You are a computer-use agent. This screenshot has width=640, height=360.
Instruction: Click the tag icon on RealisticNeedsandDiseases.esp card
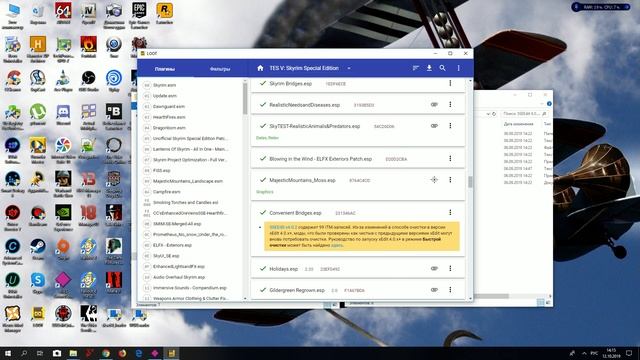[434, 104]
